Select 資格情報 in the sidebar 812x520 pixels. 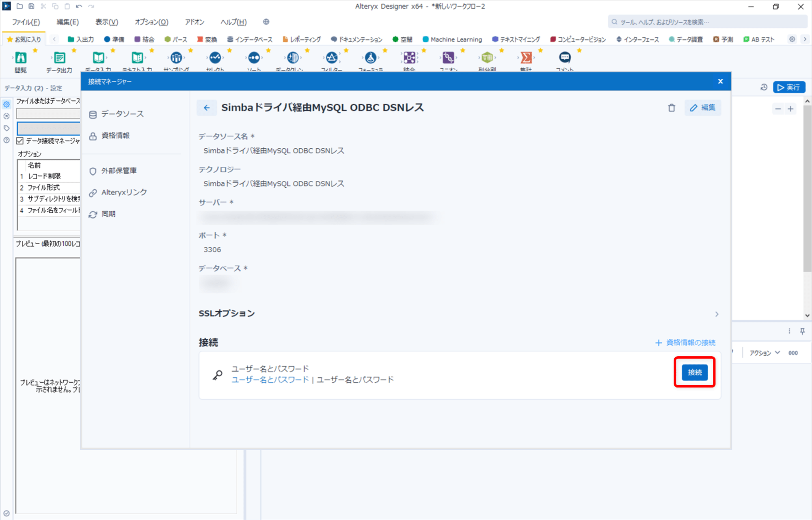(x=109, y=136)
